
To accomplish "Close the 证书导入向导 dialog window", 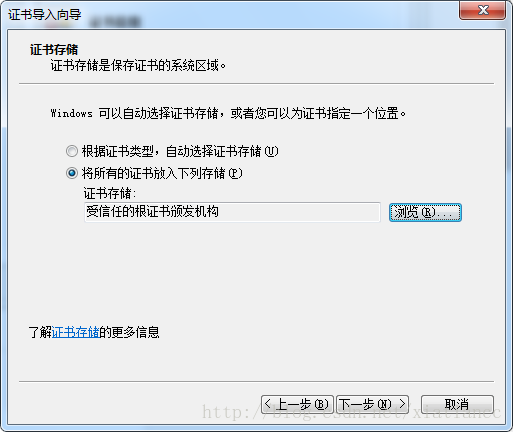I will point(482,10).
